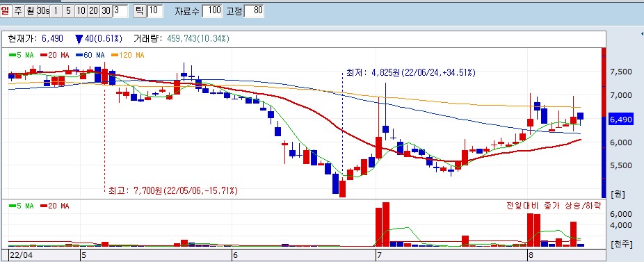
Task: Select the 20 minute interval button
Action: [x=93, y=10]
